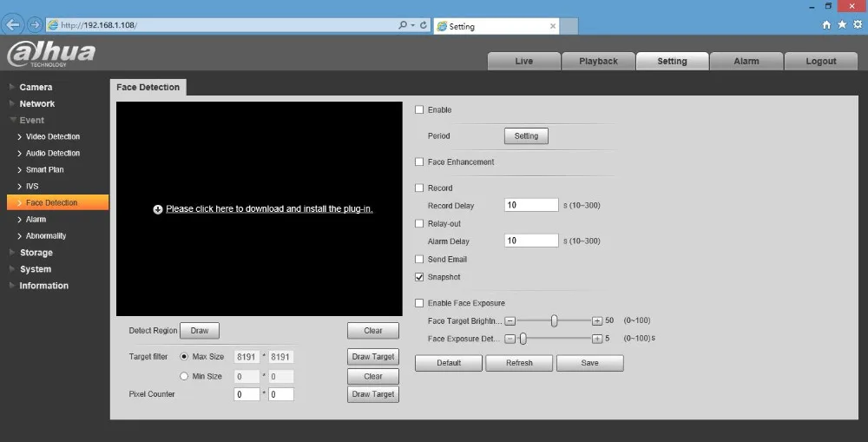868x442 pixels.
Task: Close the Setting browser tab
Action: coord(552,26)
